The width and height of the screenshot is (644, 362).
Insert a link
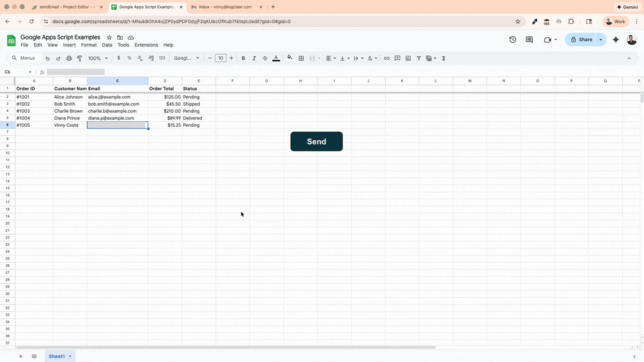tap(386, 58)
